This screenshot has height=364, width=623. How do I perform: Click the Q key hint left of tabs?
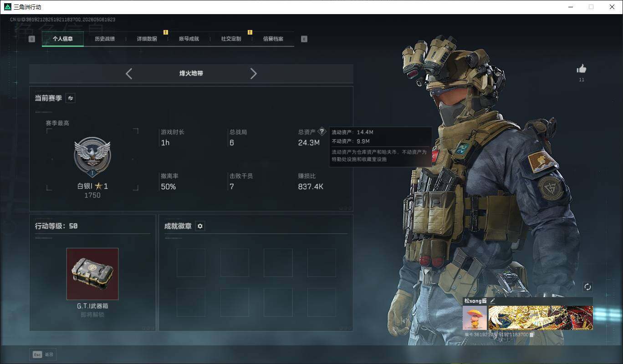[32, 39]
